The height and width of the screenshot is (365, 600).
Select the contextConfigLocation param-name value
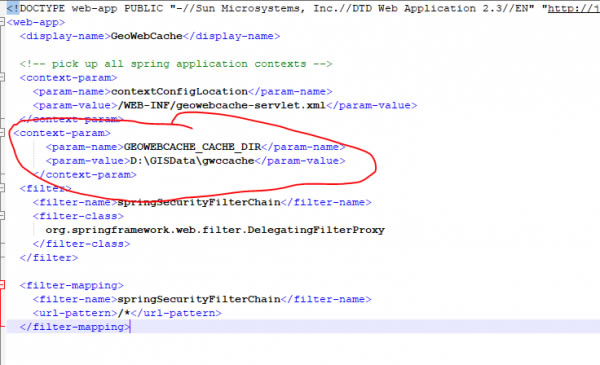179,91
